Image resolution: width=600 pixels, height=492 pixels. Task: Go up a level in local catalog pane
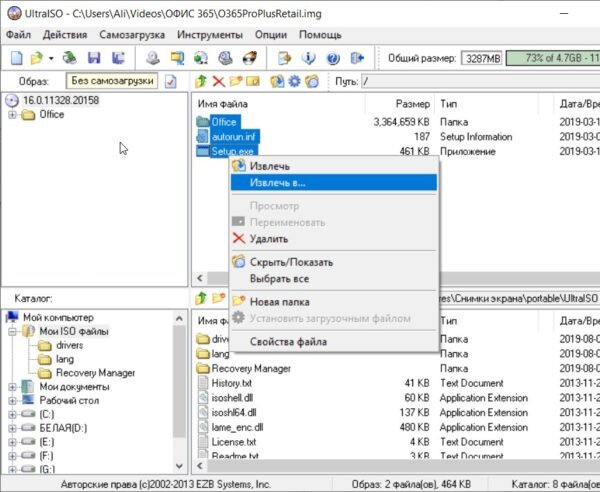[201, 298]
